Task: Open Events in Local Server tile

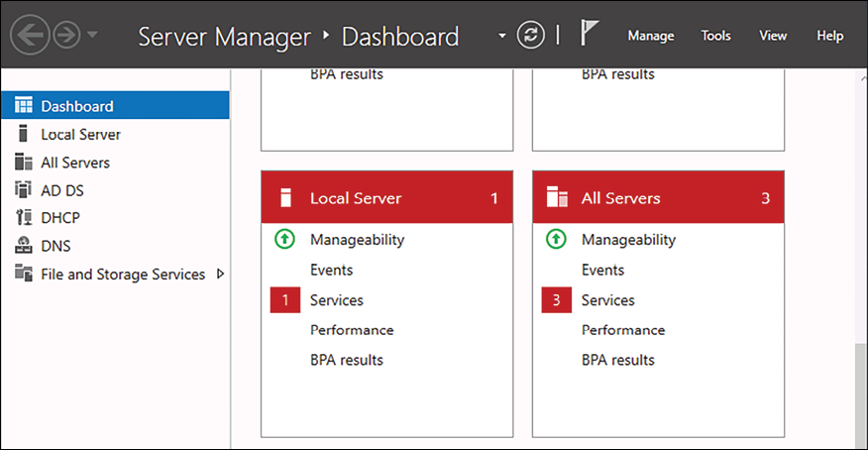Action: [x=331, y=270]
